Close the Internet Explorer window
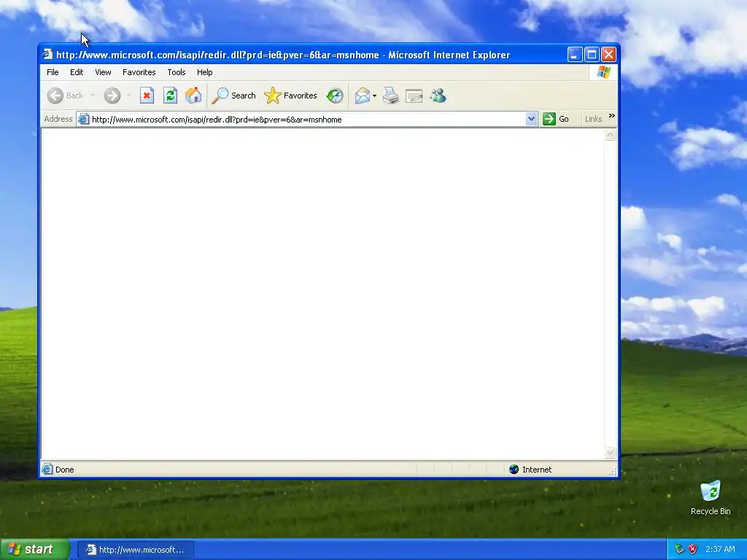 (x=608, y=55)
